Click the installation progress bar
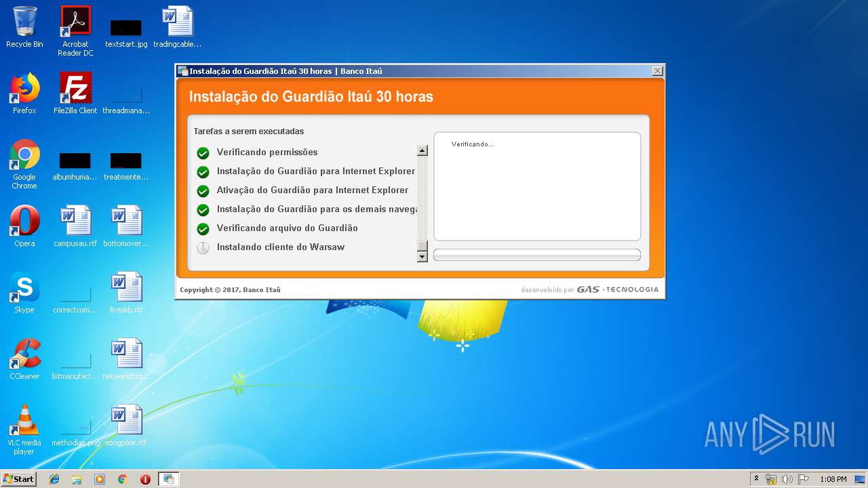Viewport: 868px width, 488px height. click(537, 255)
